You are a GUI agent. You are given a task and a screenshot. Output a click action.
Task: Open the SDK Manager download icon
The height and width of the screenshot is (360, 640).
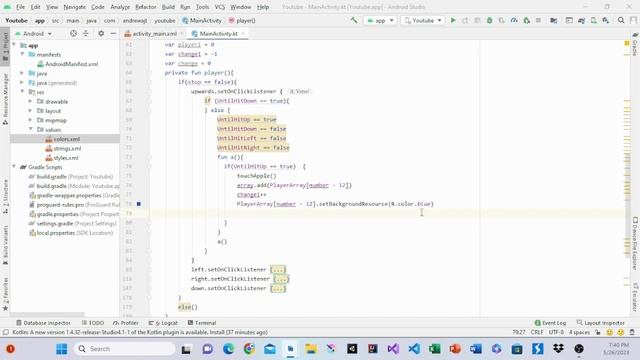coord(606,20)
